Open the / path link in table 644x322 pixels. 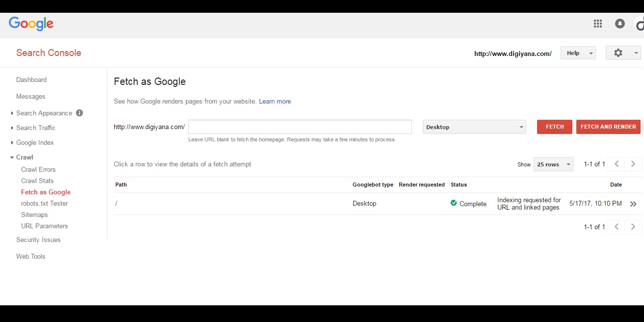(116, 203)
